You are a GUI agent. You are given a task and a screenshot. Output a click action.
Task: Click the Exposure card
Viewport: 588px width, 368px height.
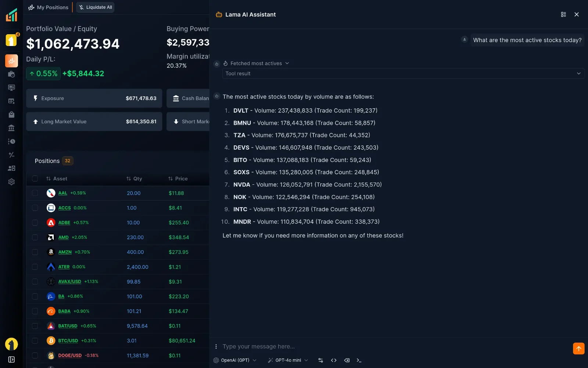click(94, 98)
